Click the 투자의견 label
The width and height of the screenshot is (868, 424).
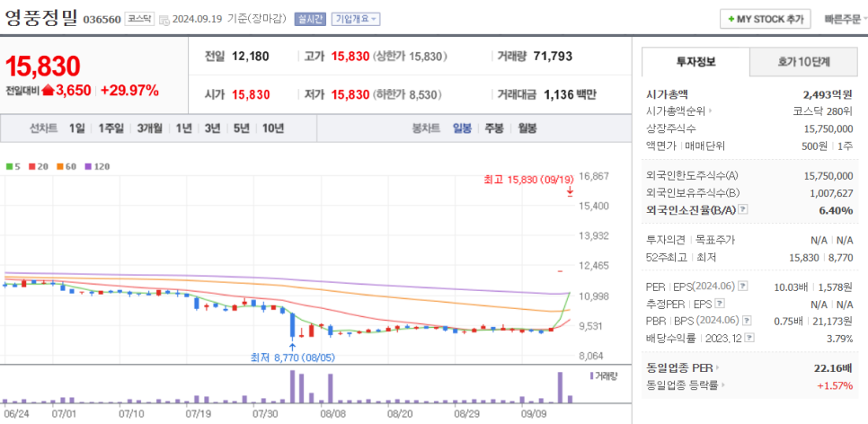click(666, 240)
